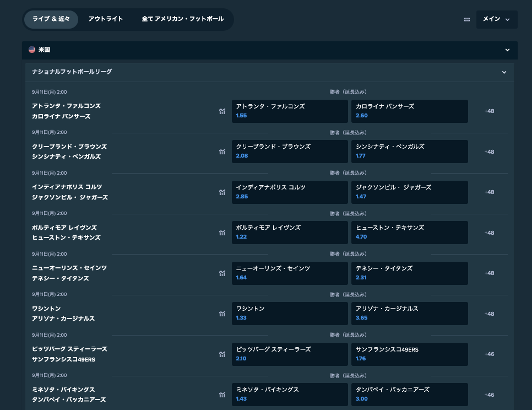The image size is (532, 410).
Task: Bet on アリゾナ・カージナルス at 3.65
Action: coord(410,314)
